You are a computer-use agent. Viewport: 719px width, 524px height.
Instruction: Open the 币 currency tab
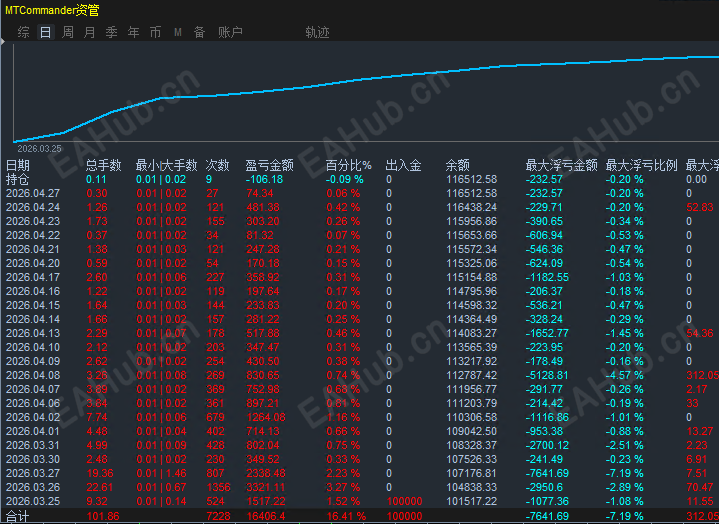tap(155, 32)
